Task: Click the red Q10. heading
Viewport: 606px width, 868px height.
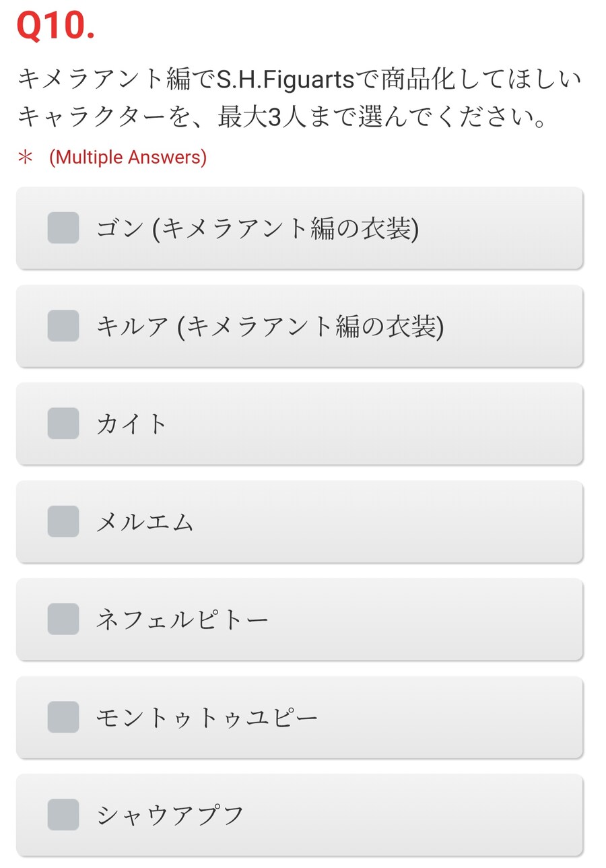Action: (55, 27)
